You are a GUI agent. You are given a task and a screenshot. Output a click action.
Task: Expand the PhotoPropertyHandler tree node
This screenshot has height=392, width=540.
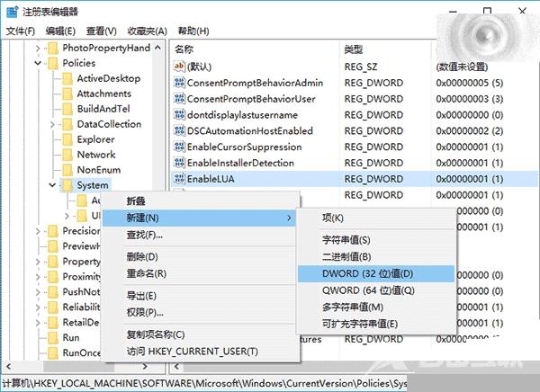[x=38, y=48]
